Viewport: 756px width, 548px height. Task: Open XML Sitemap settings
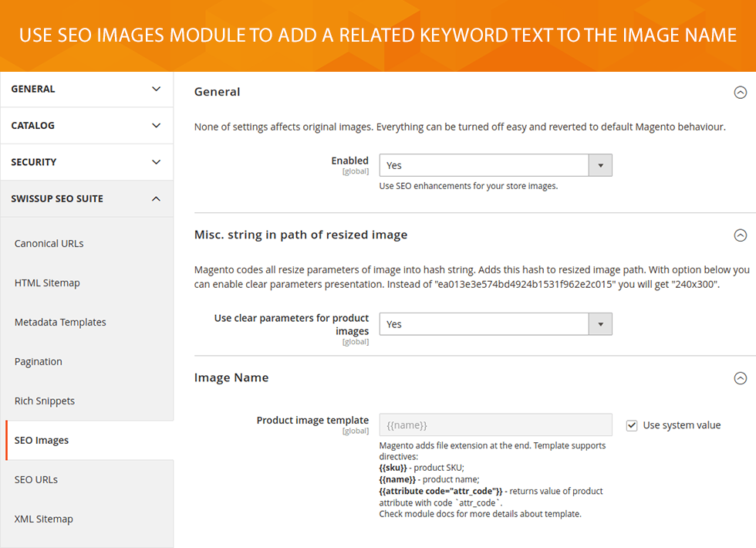pyautogui.click(x=43, y=519)
